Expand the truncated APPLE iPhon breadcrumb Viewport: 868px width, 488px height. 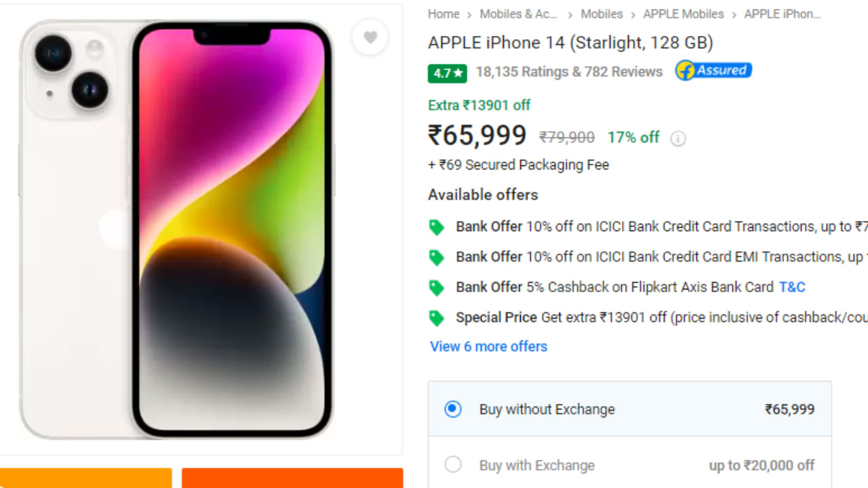click(783, 14)
